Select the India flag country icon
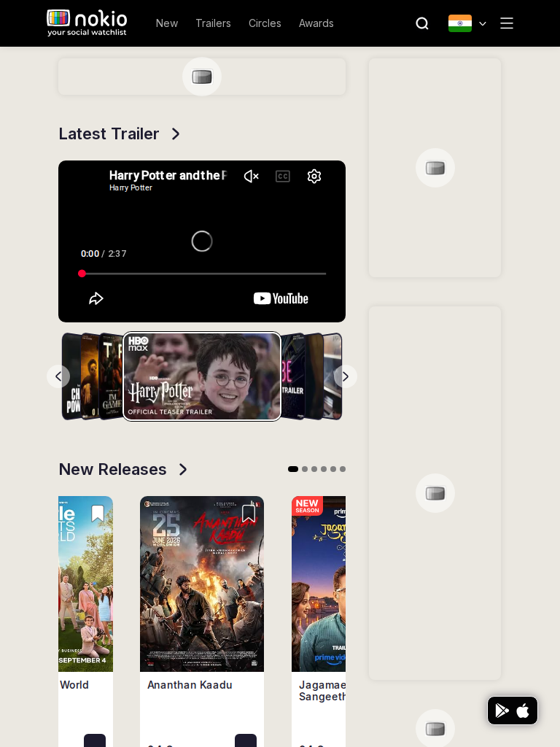560x747 pixels. [460, 23]
